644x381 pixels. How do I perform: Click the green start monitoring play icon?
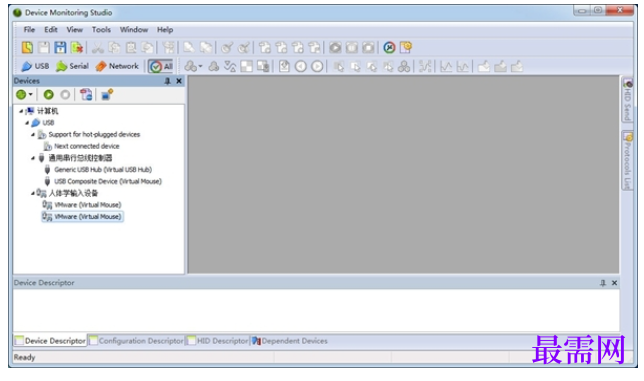click(48, 95)
